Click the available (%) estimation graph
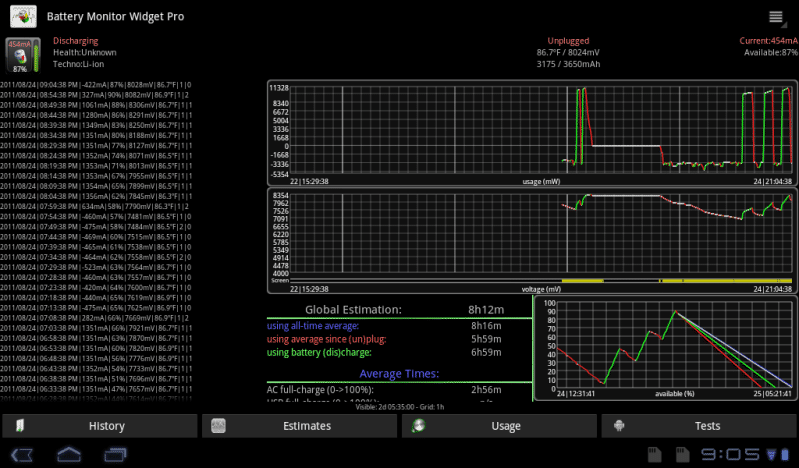799x468 pixels. pyautogui.click(x=666, y=348)
